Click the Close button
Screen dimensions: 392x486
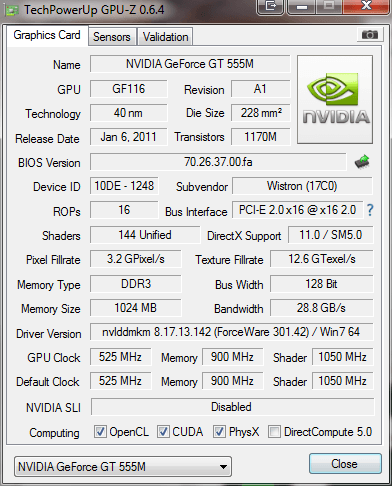345,464
